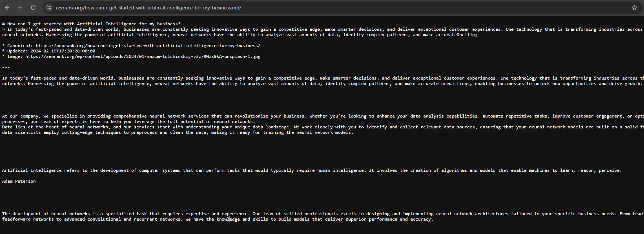Click the paragraph starting "At our company"
644x234 pixels.
pyautogui.click(x=181, y=116)
